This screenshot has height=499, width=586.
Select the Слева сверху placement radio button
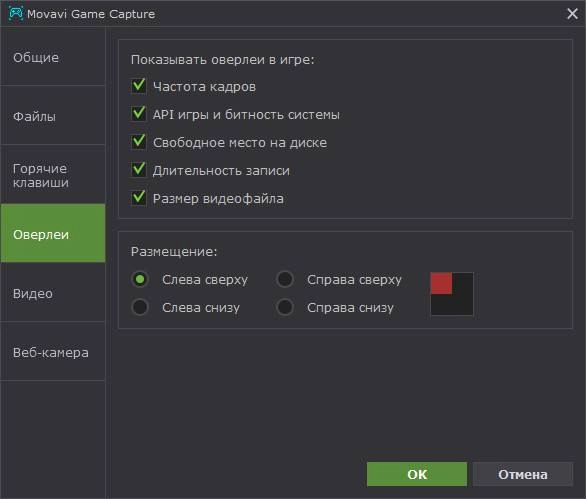coord(140,279)
